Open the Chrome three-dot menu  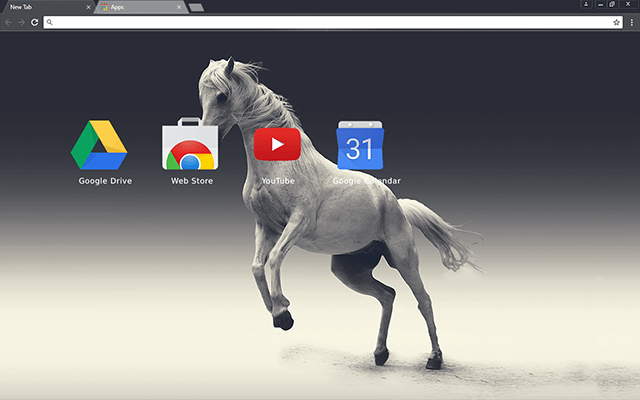coord(631,22)
